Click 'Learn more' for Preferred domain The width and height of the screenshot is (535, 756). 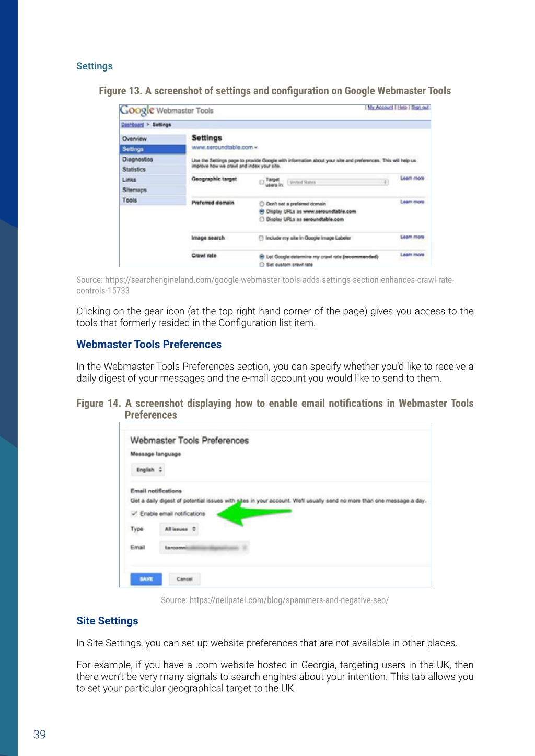point(412,202)
